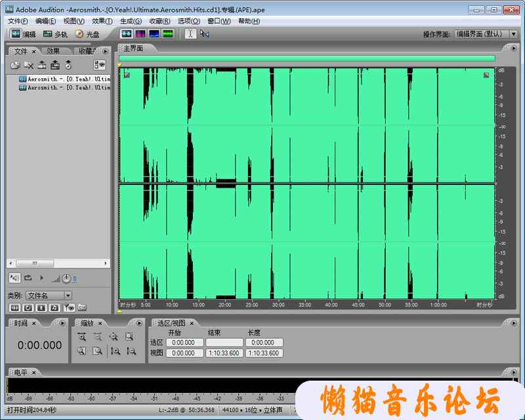Open the 窗口(W) menu
The height and width of the screenshot is (420, 525).
tap(219, 21)
